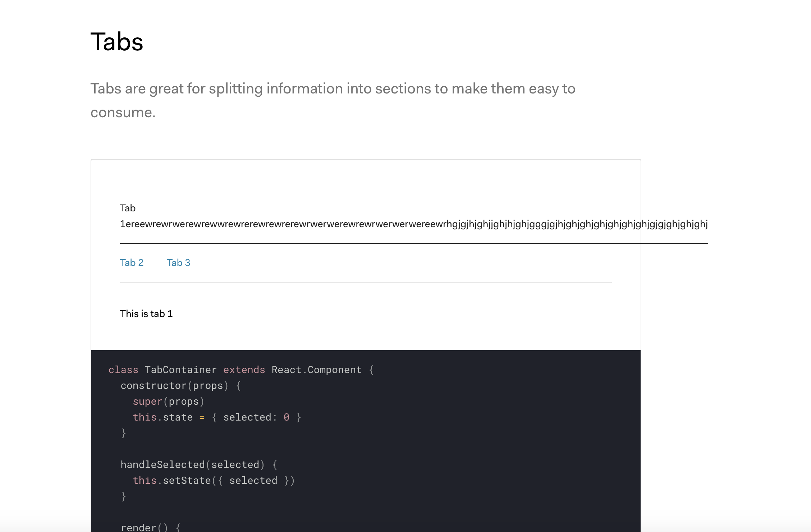The image size is (811, 532).
Task: Click this.state assignment in the code
Action: (x=164, y=417)
